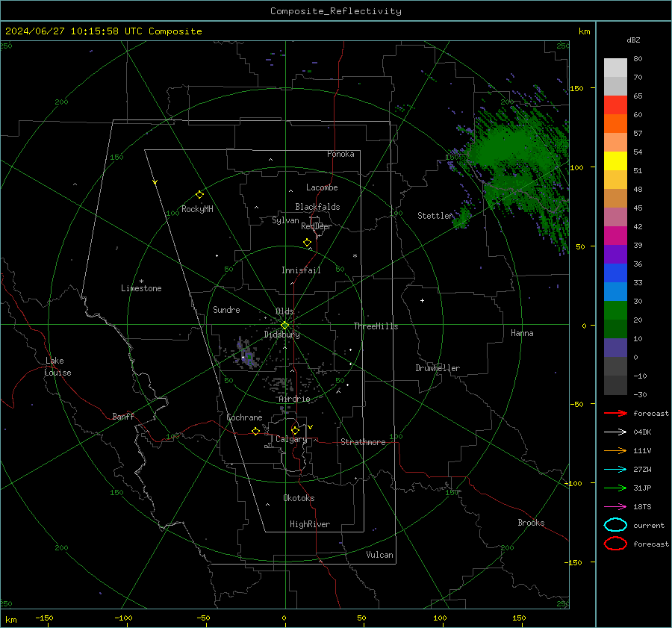Click the orange 111V arrow in legend

pyautogui.click(x=615, y=450)
